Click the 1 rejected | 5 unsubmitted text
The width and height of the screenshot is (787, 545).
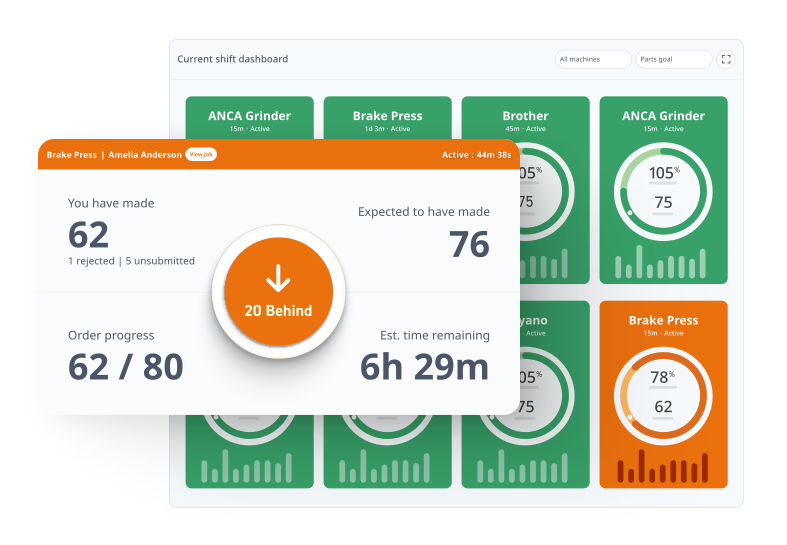pyautogui.click(x=131, y=261)
